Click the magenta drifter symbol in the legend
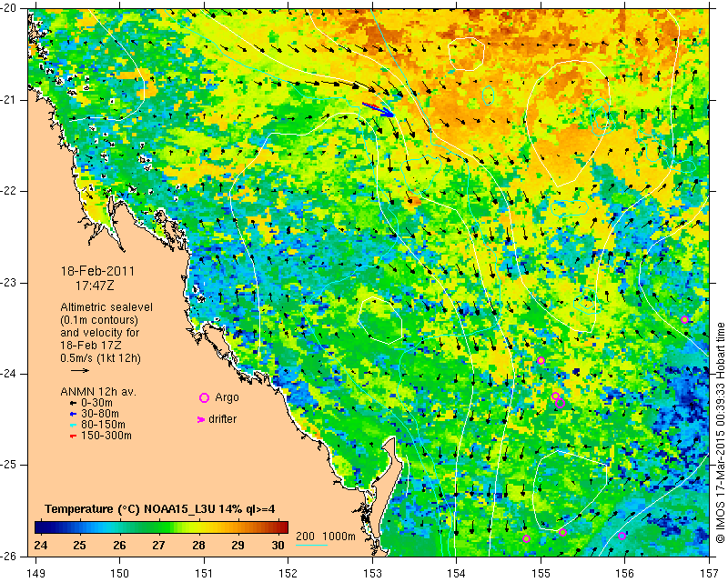 click(x=201, y=419)
